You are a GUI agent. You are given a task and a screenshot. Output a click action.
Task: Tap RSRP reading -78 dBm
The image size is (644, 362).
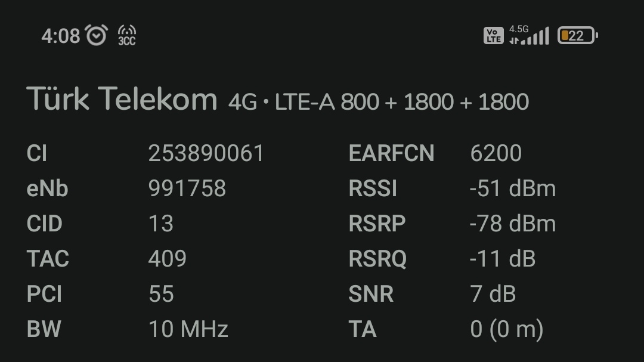513,224
